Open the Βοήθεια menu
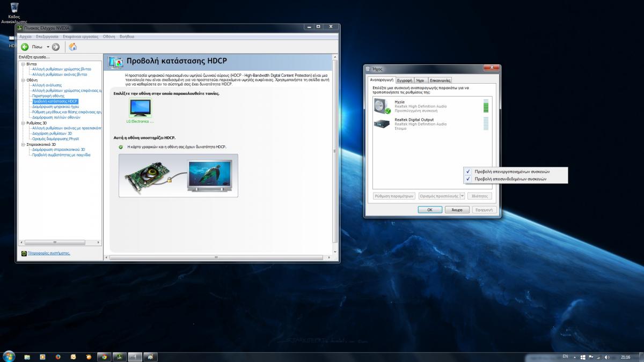The image size is (644, 362). click(x=127, y=36)
